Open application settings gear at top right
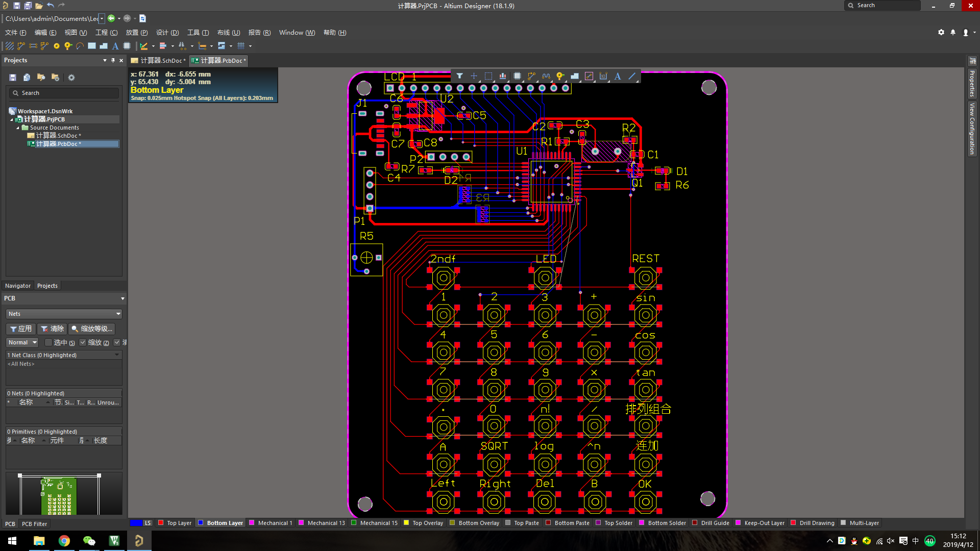This screenshot has width=980, height=551. [941, 32]
